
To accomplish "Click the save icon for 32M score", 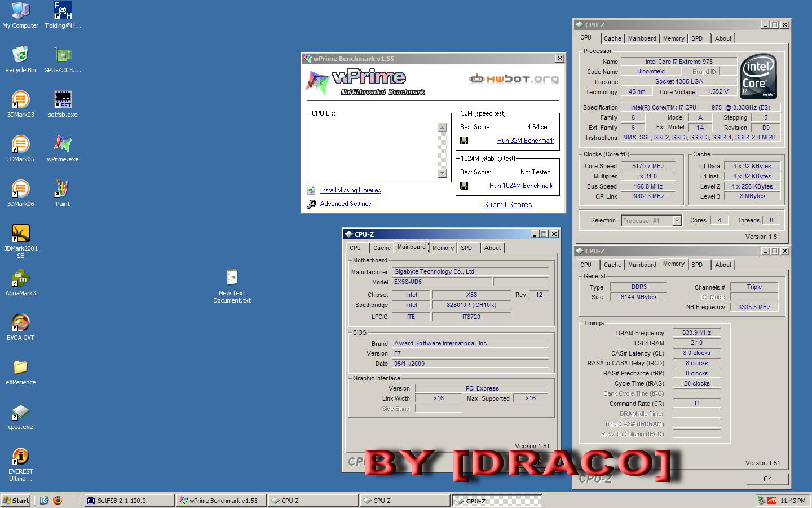I will (x=464, y=141).
